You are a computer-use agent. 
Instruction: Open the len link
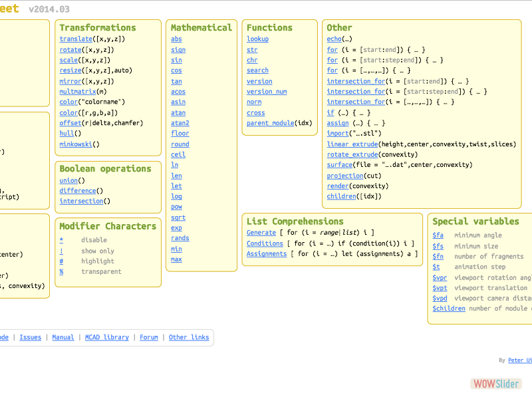pos(176,176)
